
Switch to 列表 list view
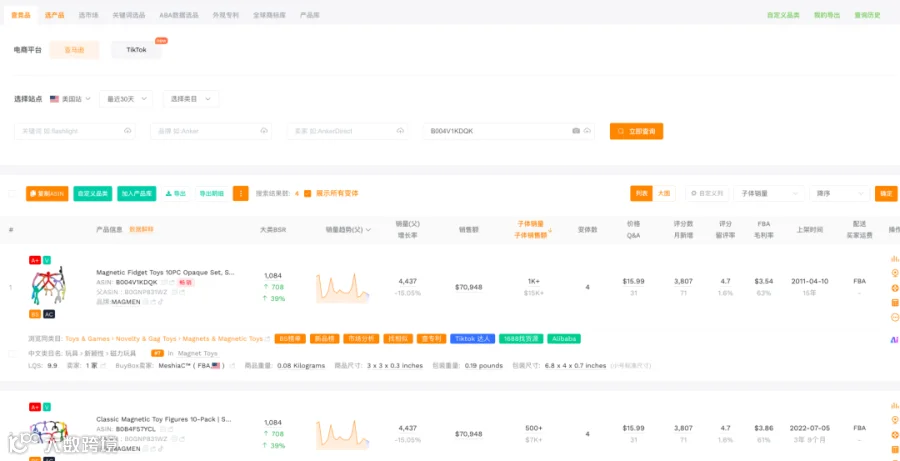pyautogui.click(x=641, y=193)
